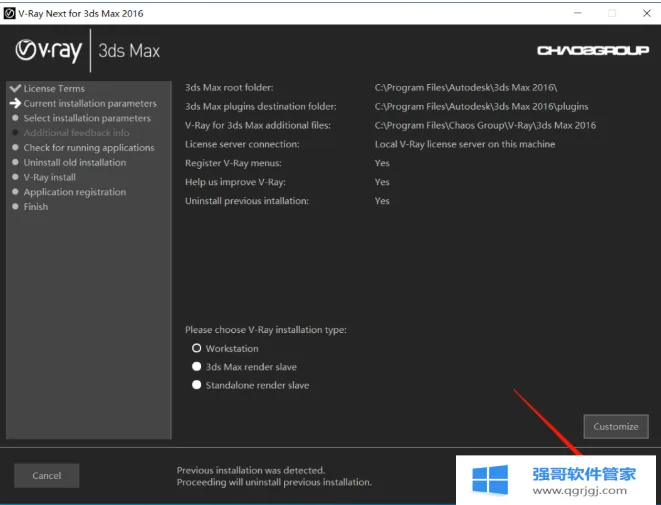
Task: Click the License server connection label
Action: point(242,144)
